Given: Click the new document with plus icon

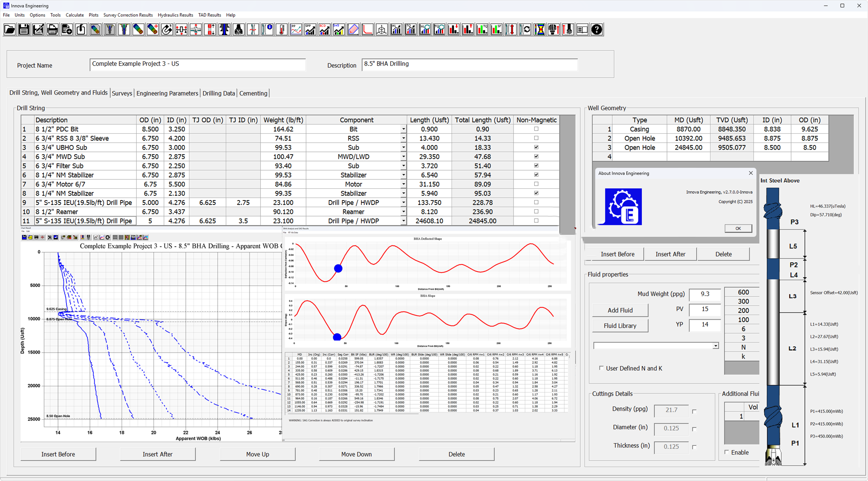Looking at the screenshot, I should point(67,30).
